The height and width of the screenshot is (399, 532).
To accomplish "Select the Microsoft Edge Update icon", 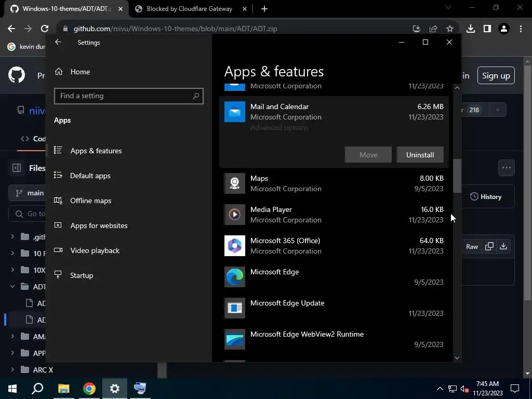I will pyautogui.click(x=234, y=308).
